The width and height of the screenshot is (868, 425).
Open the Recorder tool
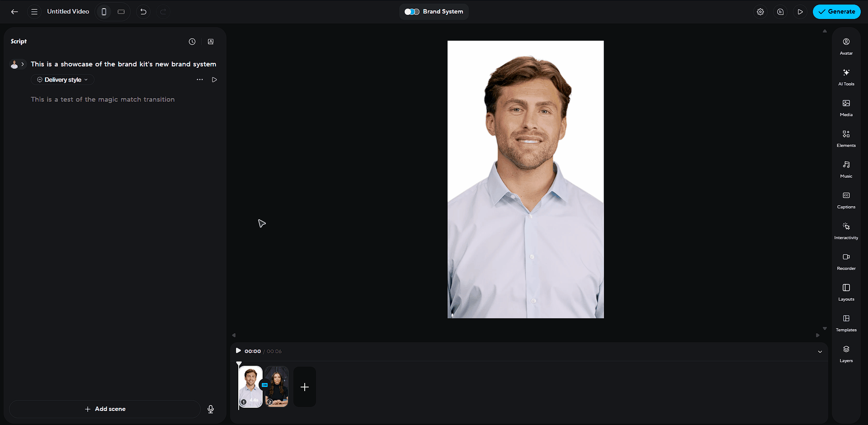846,261
